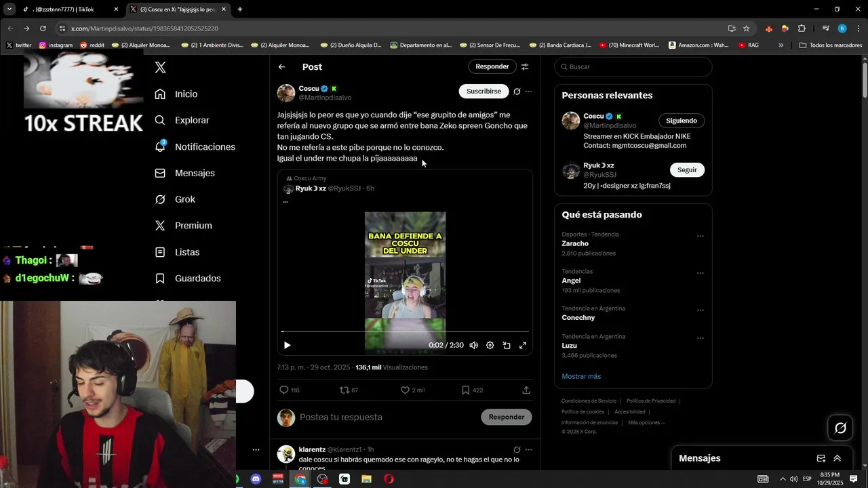Open the more options menu on Coscu post

pyautogui.click(x=529, y=91)
